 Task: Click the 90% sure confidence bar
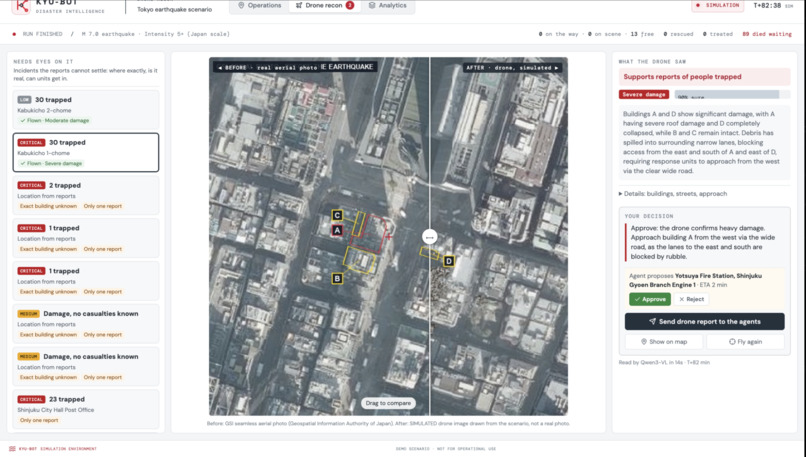click(732, 95)
